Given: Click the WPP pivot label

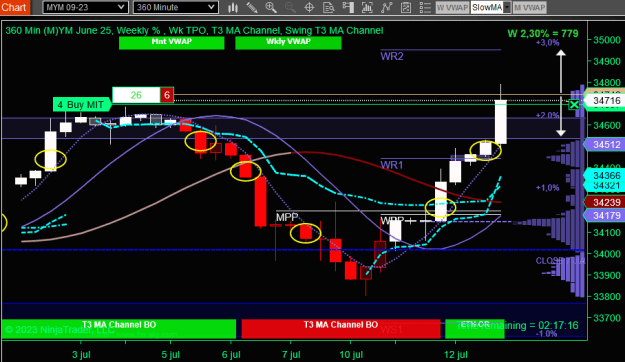Looking at the screenshot, I should click(392, 220).
